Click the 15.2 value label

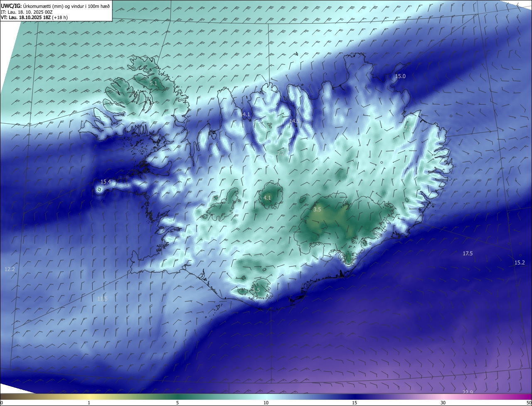pyautogui.click(x=520, y=262)
